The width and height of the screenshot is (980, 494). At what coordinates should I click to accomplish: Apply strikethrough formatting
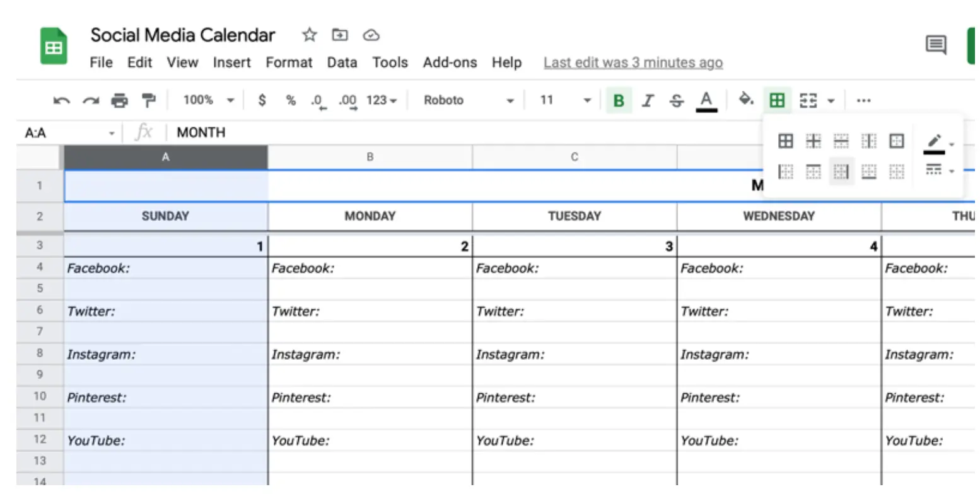point(676,100)
